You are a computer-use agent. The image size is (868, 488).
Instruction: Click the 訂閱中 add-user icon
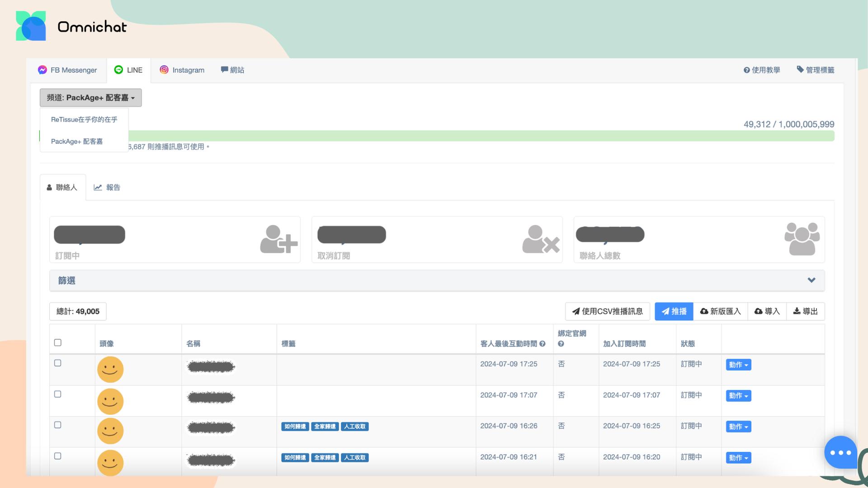[x=278, y=239]
